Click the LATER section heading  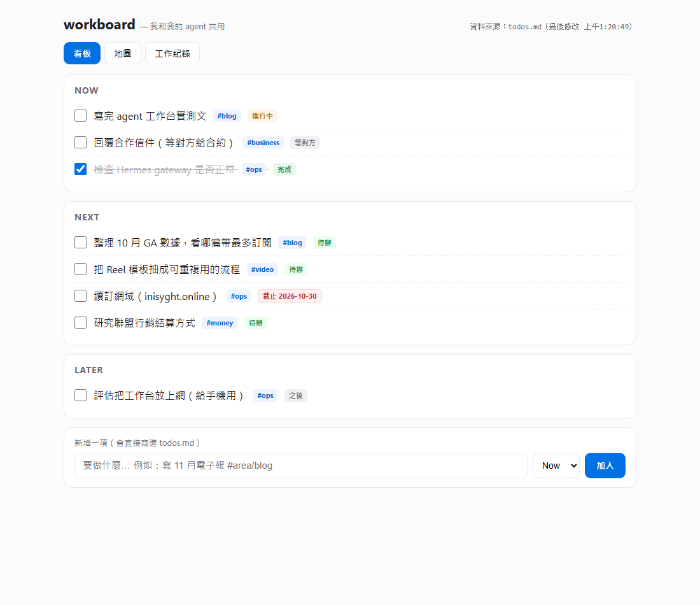point(89,371)
